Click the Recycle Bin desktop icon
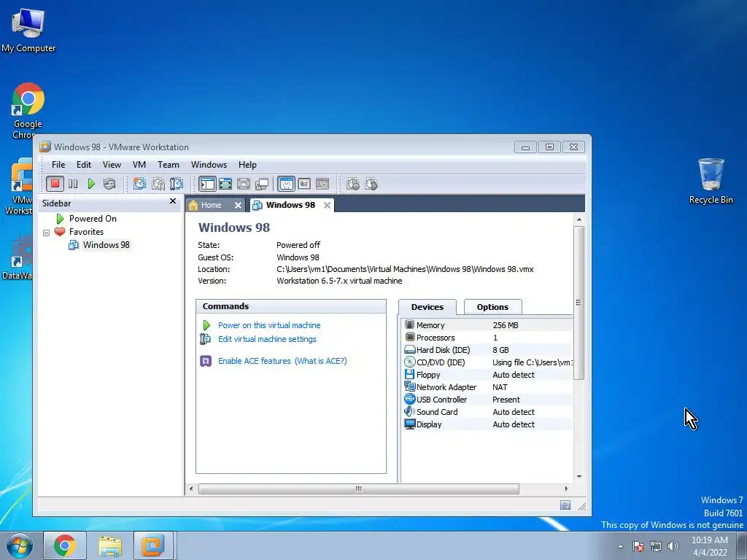 711,181
